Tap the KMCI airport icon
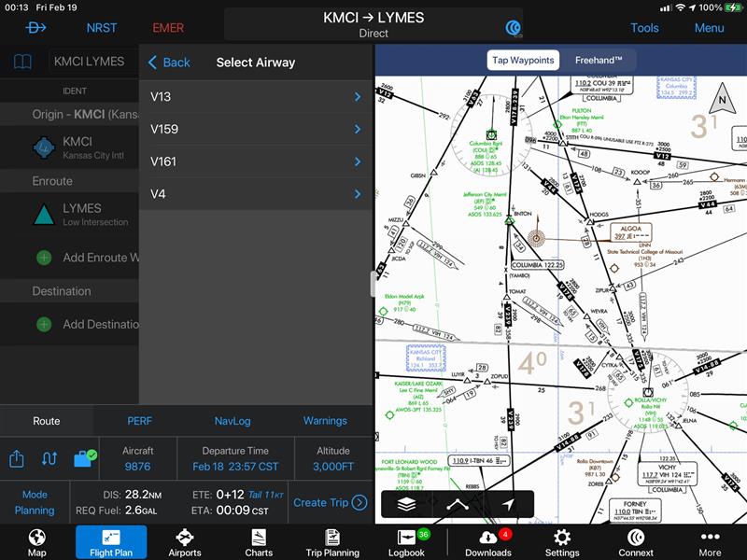Screen dimensions: 747x560 coord(44,147)
